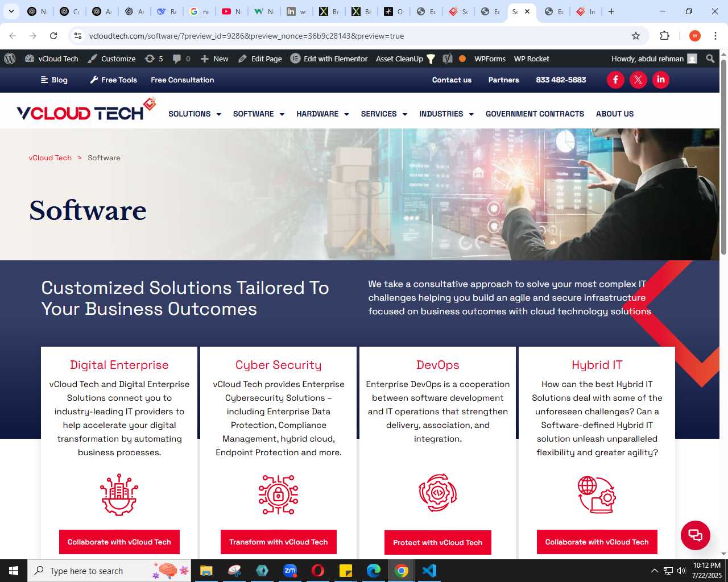The image size is (728, 582).
Task: Open the tab search dropdown arrow
Action: click(11, 11)
